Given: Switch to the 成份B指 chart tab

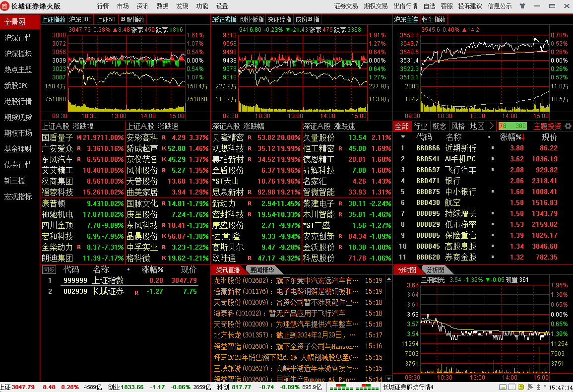Looking at the screenshot, I should click(x=307, y=19).
